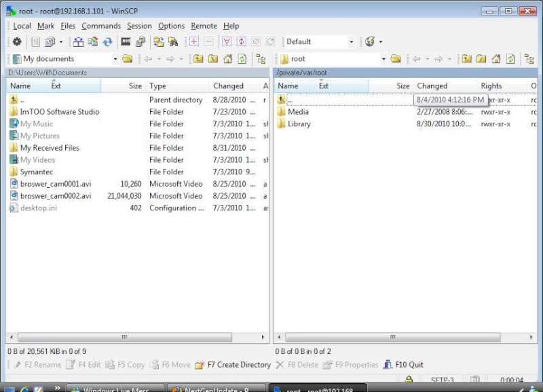Expand the dropdown arrow beside the queue icon

click(x=61, y=42)
